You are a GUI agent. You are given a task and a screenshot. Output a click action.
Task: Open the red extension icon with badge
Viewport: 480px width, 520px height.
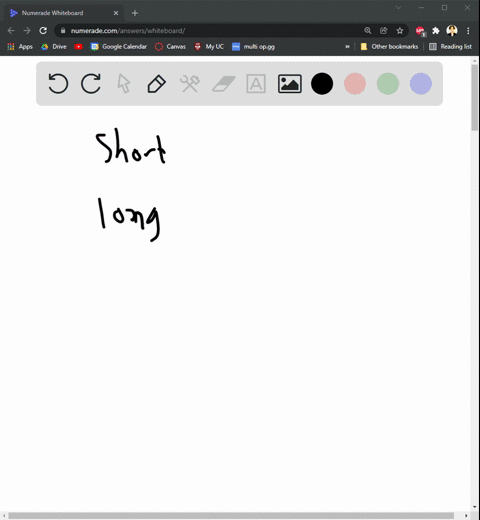pyautogui.click(x=420, y=31)
